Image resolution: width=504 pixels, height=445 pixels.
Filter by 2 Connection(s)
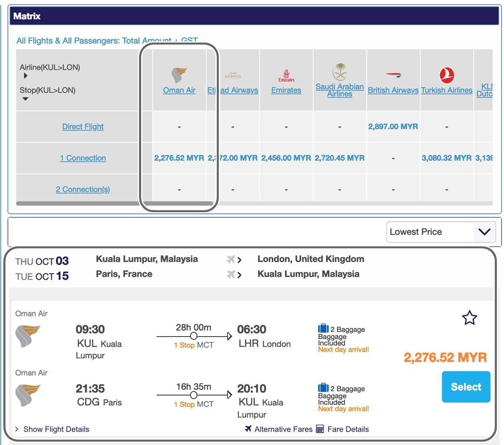tap(83, 190)
